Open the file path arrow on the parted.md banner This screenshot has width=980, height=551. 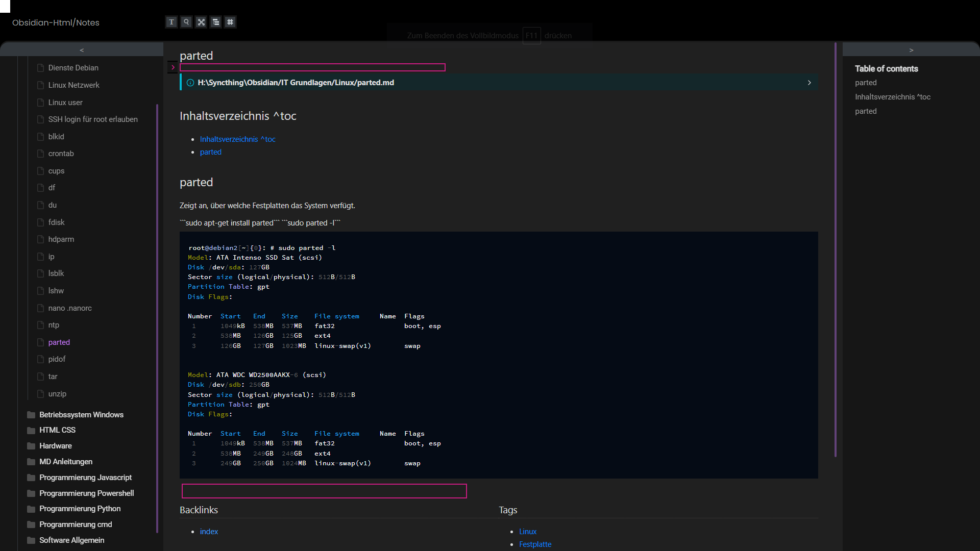(809, 82)
